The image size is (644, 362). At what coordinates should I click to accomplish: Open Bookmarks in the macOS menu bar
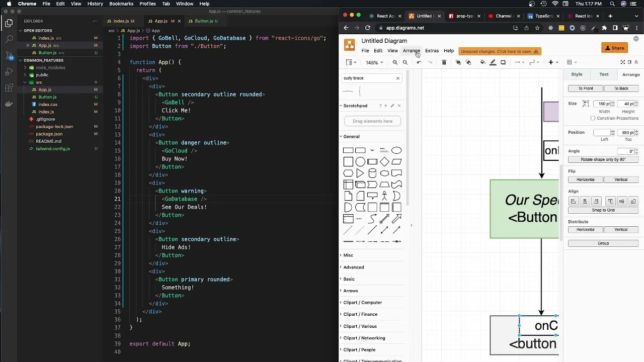(x=121, y=4)
